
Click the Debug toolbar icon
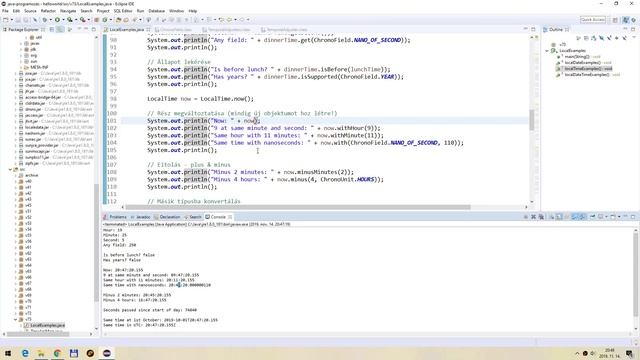pyautogui.click(x=44, y=20)
